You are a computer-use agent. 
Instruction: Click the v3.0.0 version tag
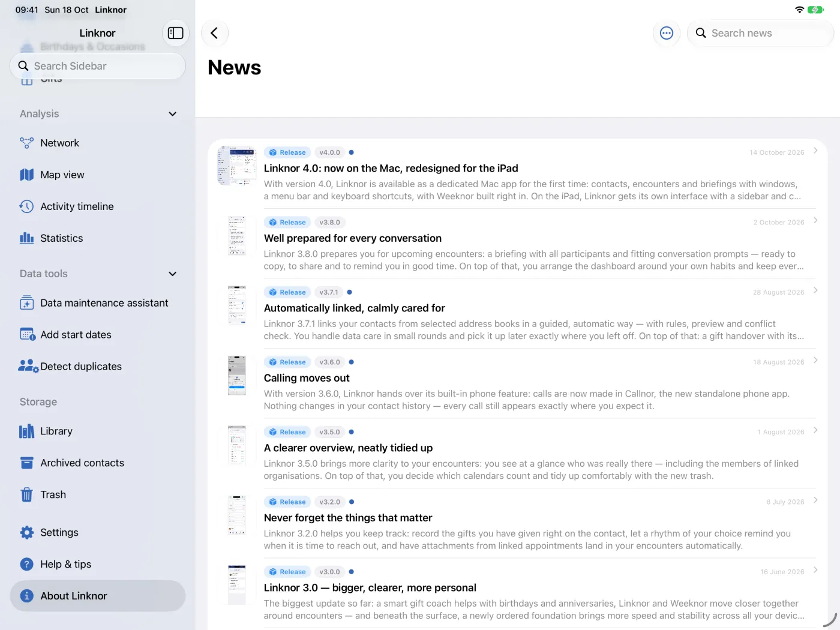[329, 572]
